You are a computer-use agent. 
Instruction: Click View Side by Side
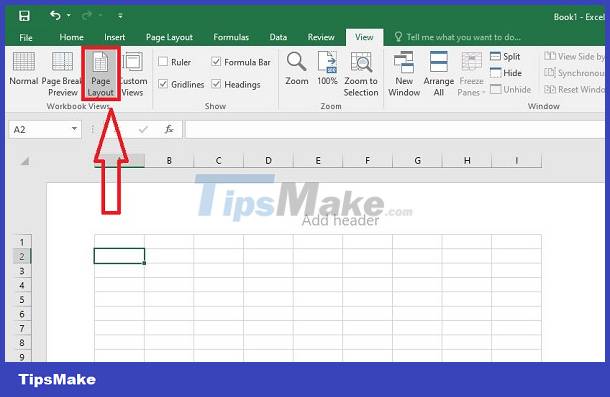574,56
